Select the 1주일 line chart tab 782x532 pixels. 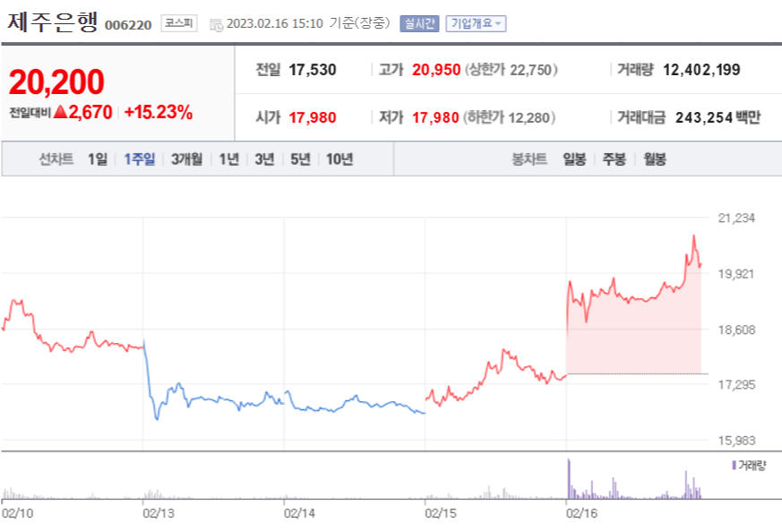(x=139, y=159)
